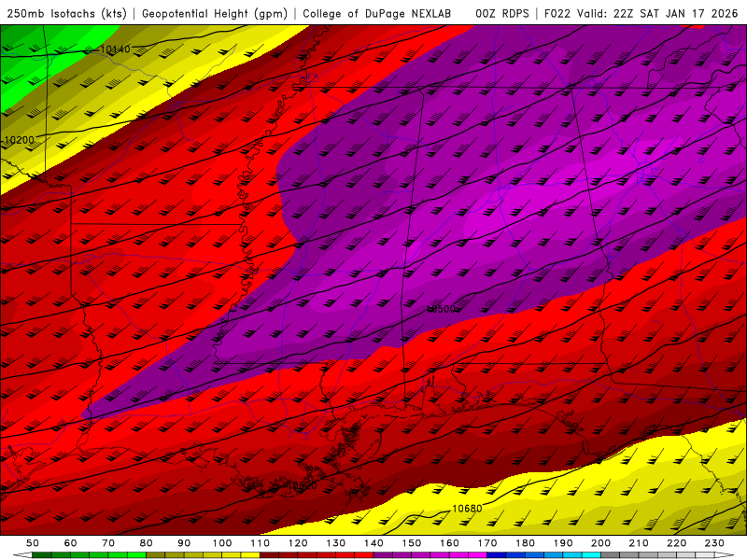
Task: Click the "250mb Isotachs (kts)" title text
Action: click(x=66, y=14)
